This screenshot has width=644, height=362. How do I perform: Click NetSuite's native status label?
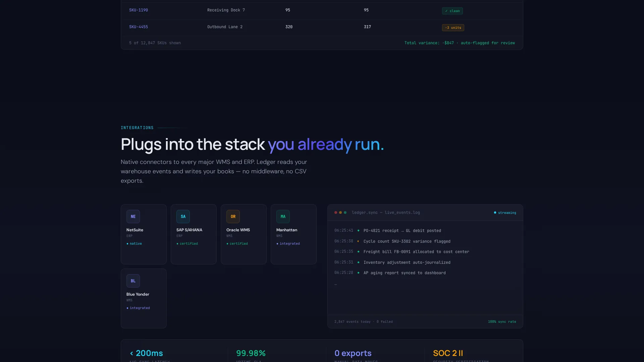[x=134, y=244]
